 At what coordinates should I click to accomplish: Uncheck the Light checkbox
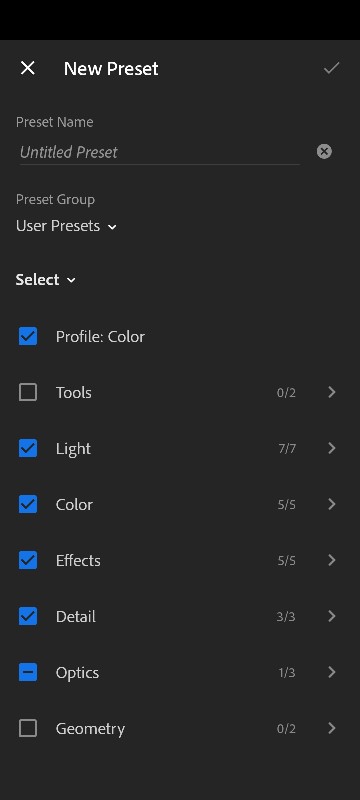[28, 448]
